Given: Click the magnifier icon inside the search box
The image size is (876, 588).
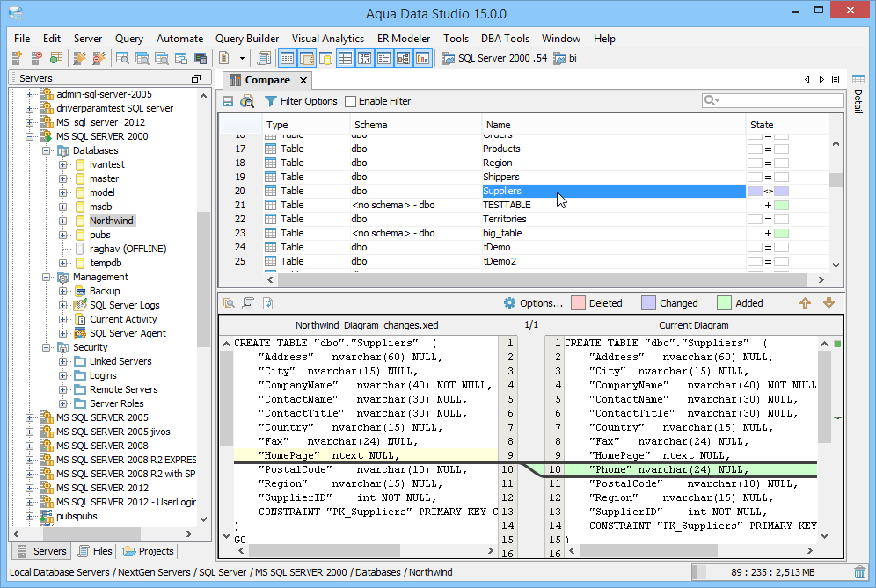Looking at the screenshot, I should (x=711, y=100).
